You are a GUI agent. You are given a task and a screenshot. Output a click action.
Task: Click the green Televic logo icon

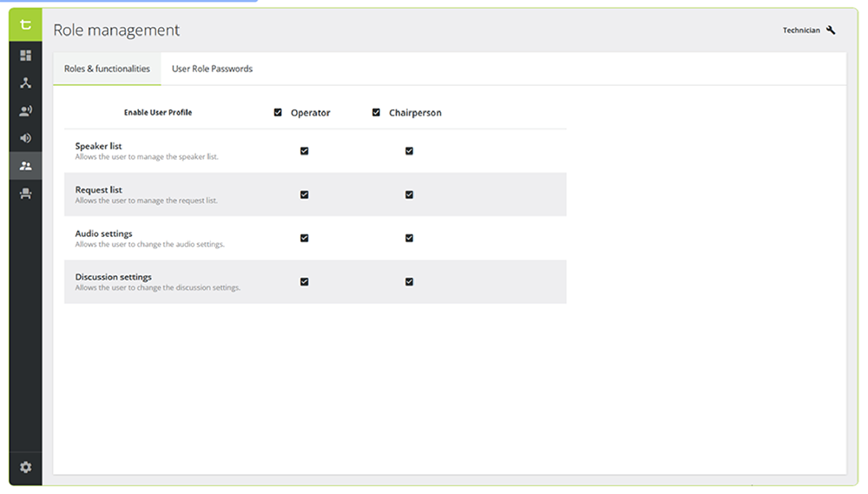(x=26, y=25)
